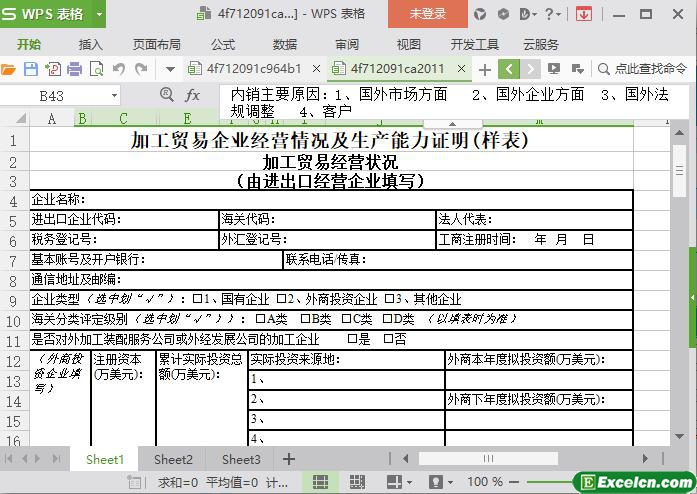This screenshot has width=697, height=494.
Task: Click the 未登录 login button
Action: pyautogui.click(x=428, y=14)
